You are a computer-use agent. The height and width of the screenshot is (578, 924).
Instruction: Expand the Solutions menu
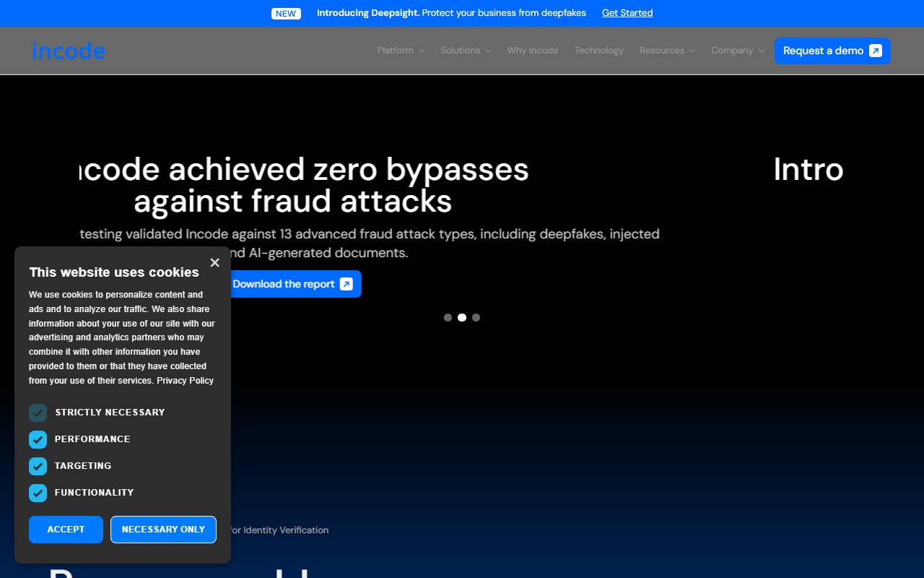466,51
